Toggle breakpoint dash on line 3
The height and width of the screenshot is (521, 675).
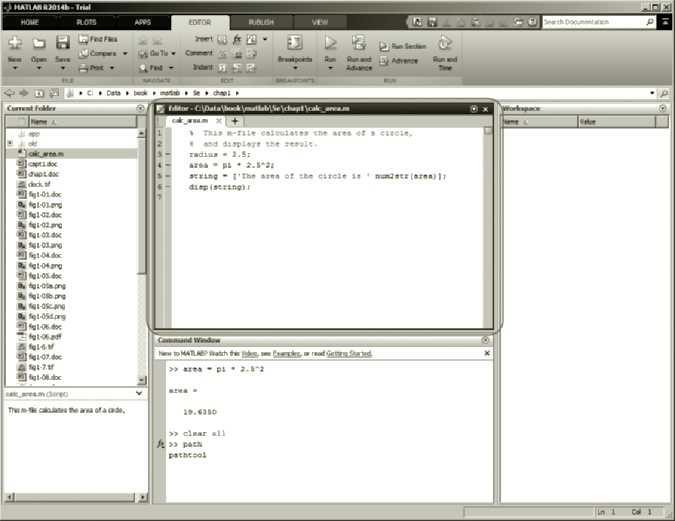click(x=168, y=154)
